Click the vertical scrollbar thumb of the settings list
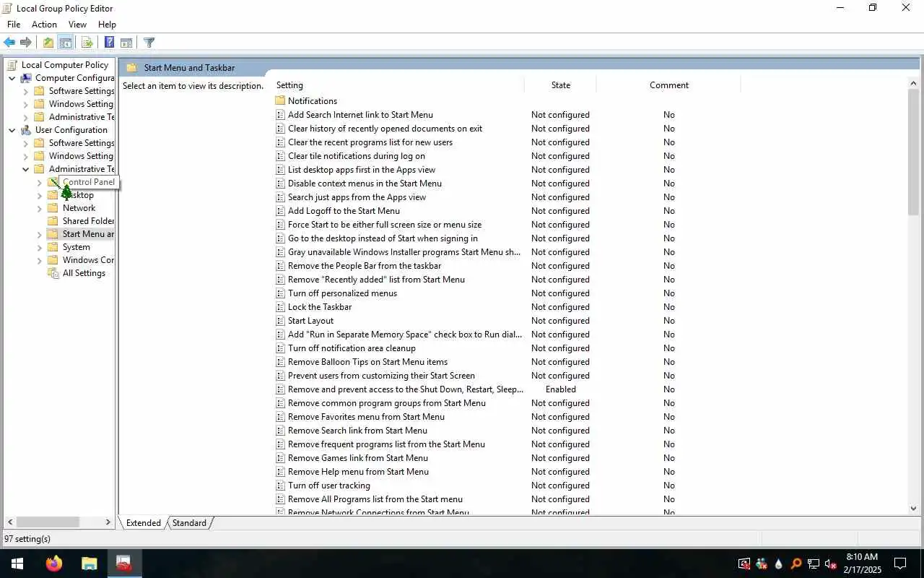This screenshot has width=924, height=578. pyautogui.click(x=913, y=152)
